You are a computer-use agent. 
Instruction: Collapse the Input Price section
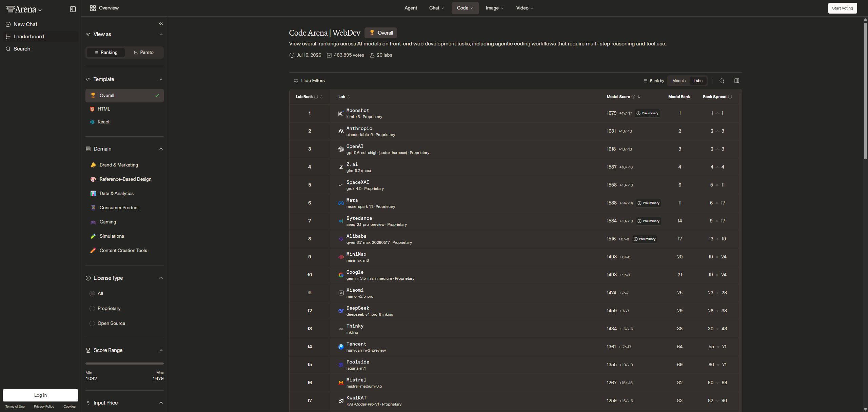point(161,403)
